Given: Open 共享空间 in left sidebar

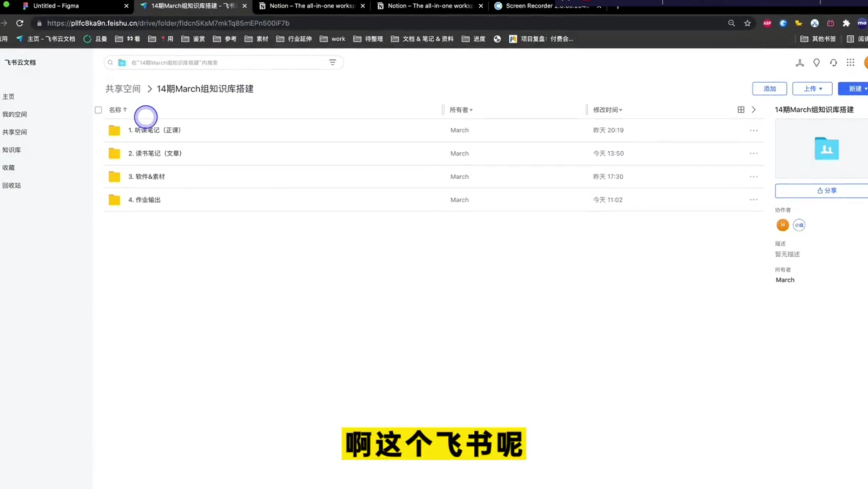Looking at the screenshot, I should (14, 132).
